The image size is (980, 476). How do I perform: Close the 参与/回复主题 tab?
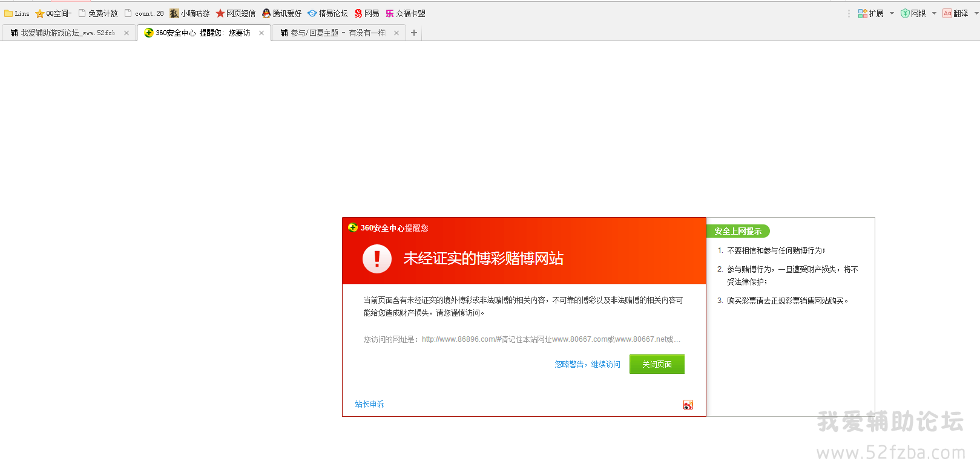click(x=396, y=33)
